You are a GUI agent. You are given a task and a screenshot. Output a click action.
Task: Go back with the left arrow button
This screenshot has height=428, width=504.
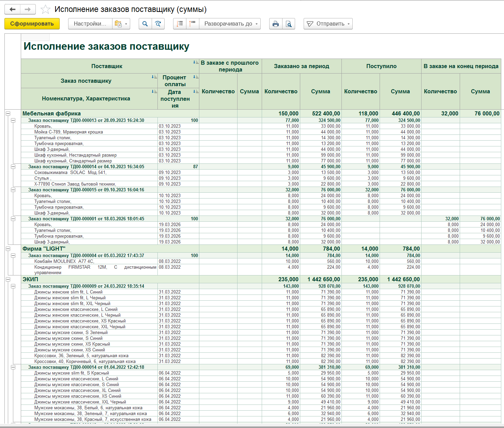pos(13,10)
